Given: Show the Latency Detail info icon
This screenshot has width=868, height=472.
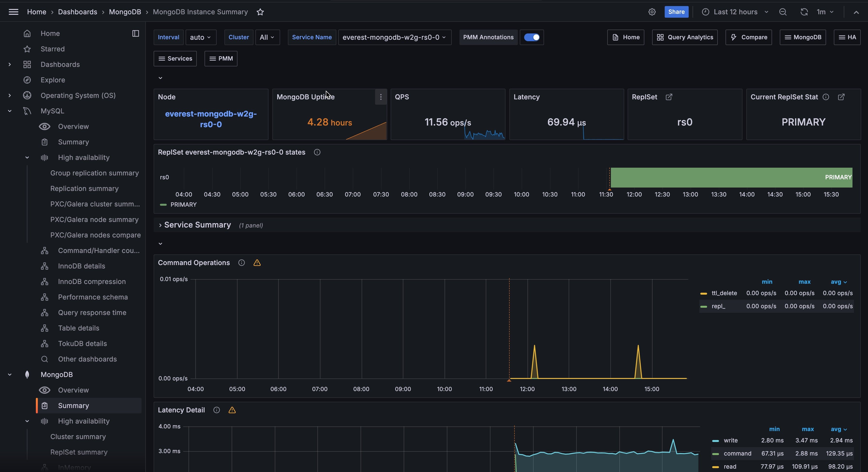Looking at the screenshot, I should coord(217,410).
